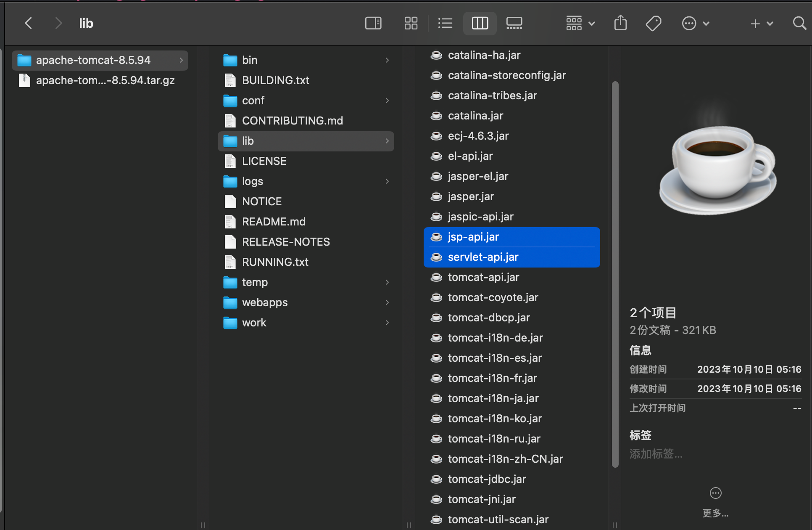Expand the conf folder chevron
The height and width of the screenshot is (530, 812).
[x=387, y=101]
